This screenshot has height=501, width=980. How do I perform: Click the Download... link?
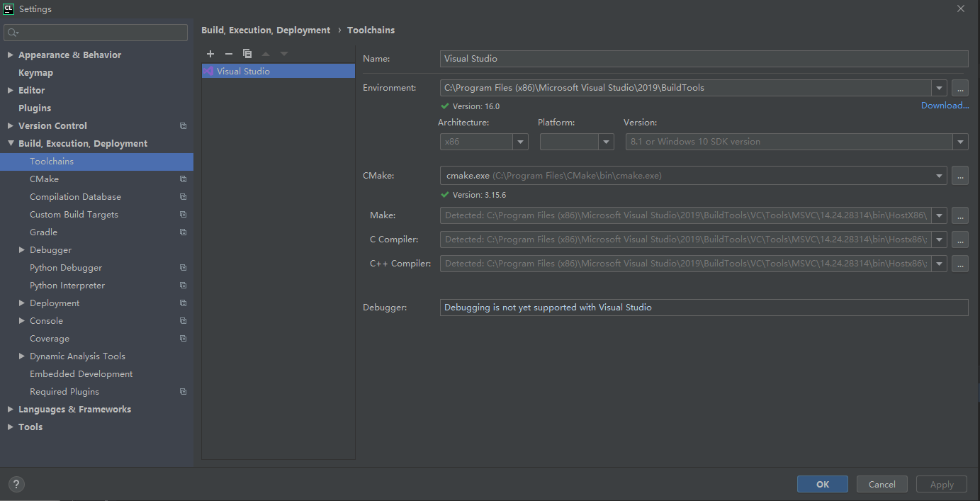945,105
